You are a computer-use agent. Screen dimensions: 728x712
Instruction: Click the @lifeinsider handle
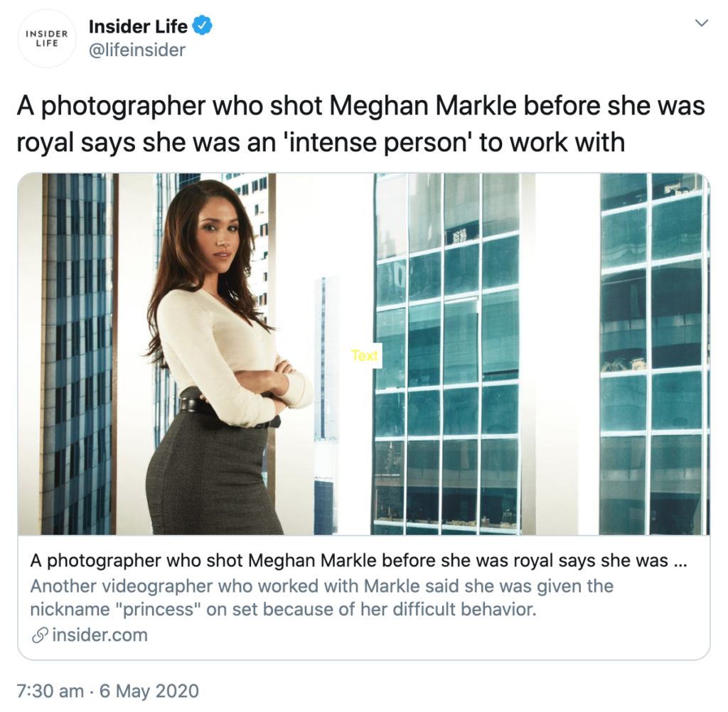click(136, 50)
